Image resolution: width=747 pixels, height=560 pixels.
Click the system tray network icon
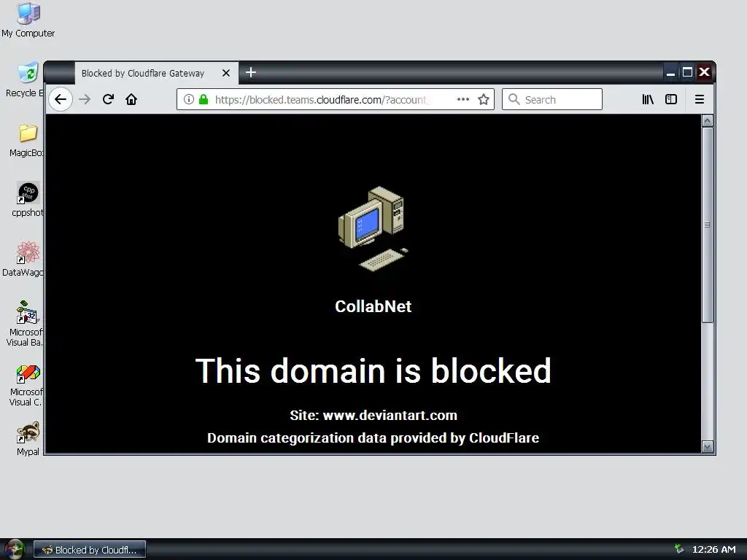(679, 549)
